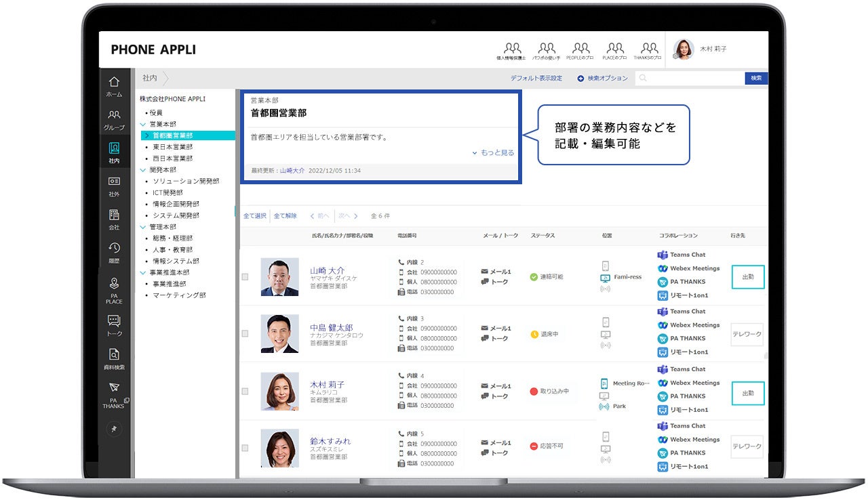Focus the search input field
Viewport: 868px width, 502px height.
[x=690, y=79]
